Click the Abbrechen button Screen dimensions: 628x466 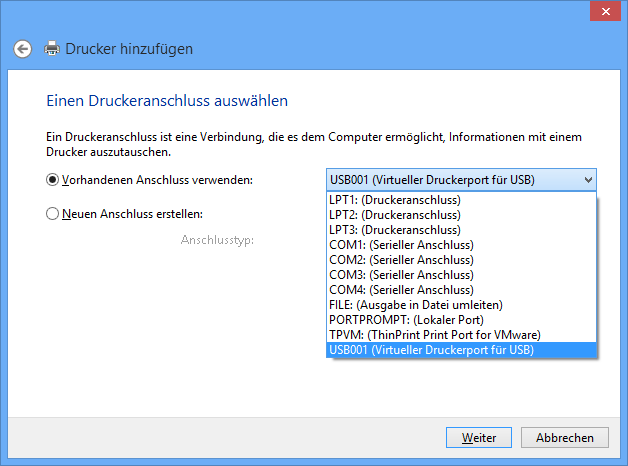pos(565,438)
